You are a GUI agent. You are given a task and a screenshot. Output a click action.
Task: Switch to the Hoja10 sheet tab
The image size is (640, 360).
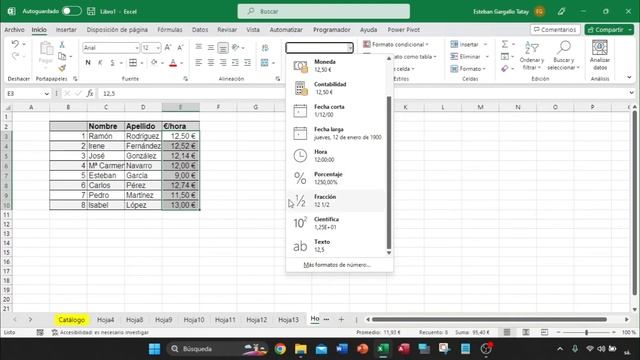tap(194, 320)
